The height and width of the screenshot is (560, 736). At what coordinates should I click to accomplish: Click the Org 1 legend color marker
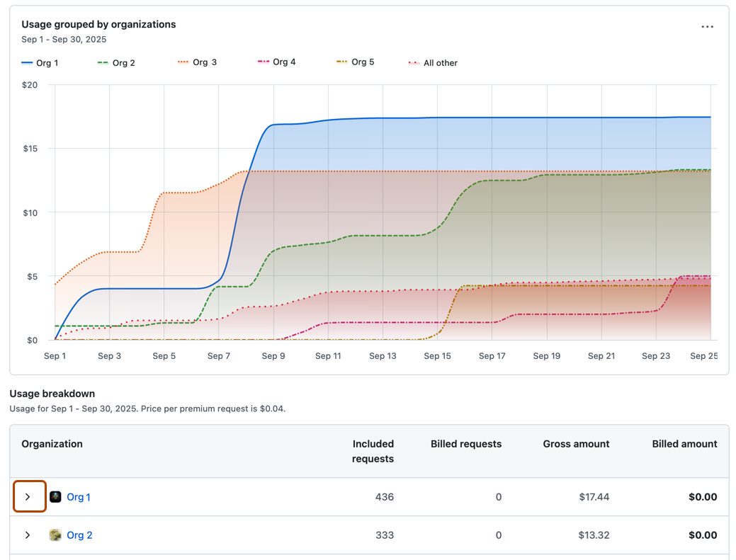pyautogui.click(x=26, y=62)
